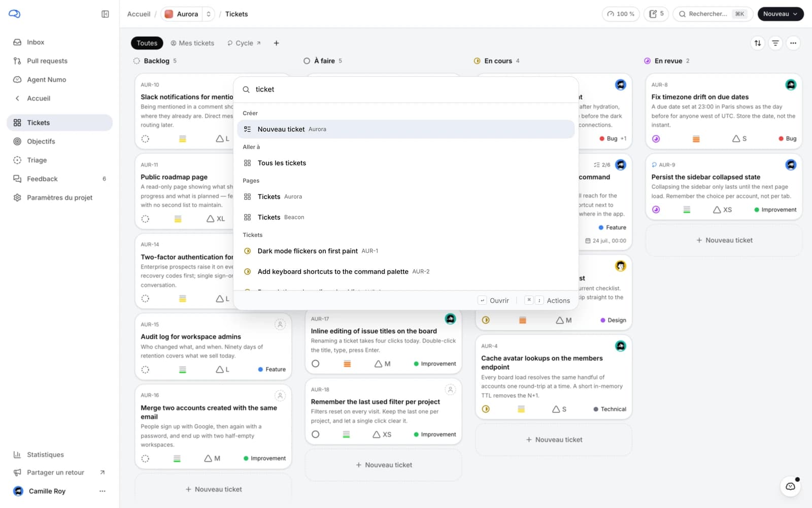
Task: Open the filter button
Action: tap(775, 43)
